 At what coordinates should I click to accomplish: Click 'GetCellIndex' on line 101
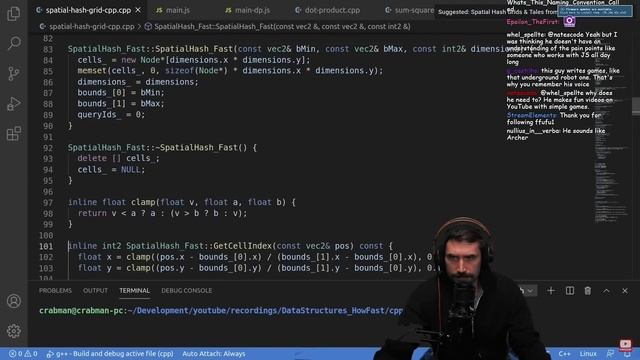(x=242, y=246)
